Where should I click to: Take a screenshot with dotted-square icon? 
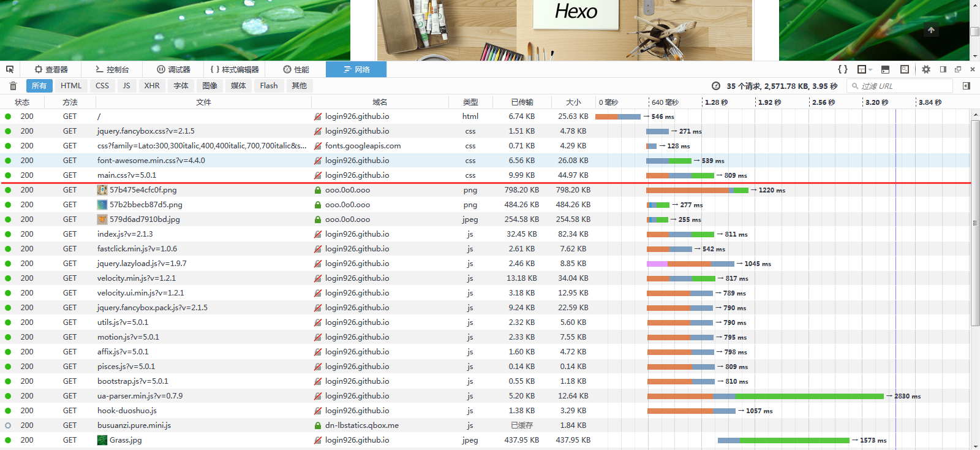pos(905,69)
